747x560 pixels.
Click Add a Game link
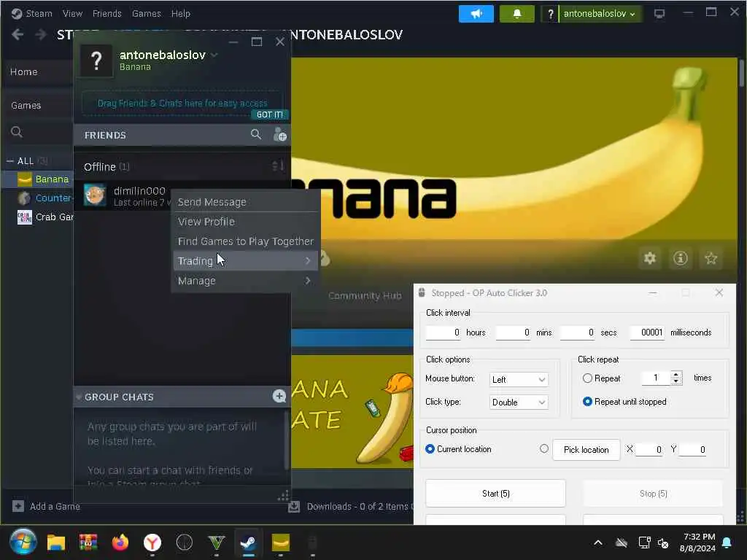pos(55,506)
